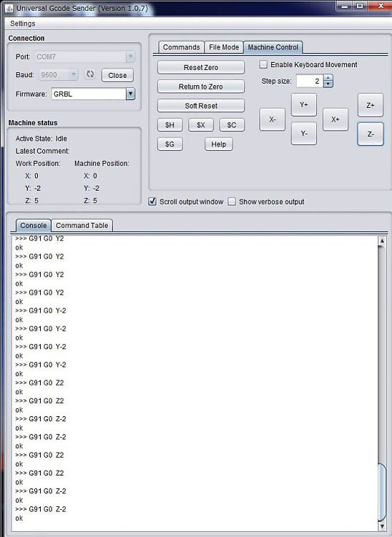Click the Step size input field
This screenshot has height=537, width=392.
[310, 82]
